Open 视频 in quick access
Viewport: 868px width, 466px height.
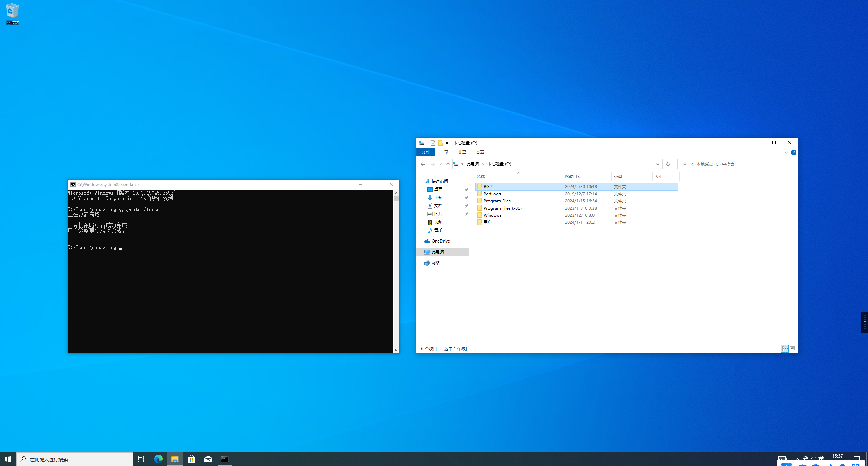tap(438, 222)
